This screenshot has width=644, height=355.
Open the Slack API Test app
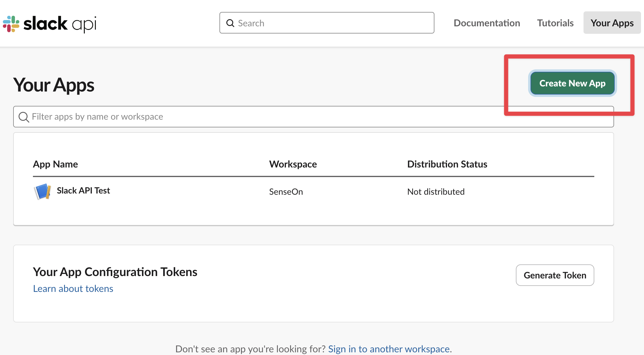(x=83, y=191)
